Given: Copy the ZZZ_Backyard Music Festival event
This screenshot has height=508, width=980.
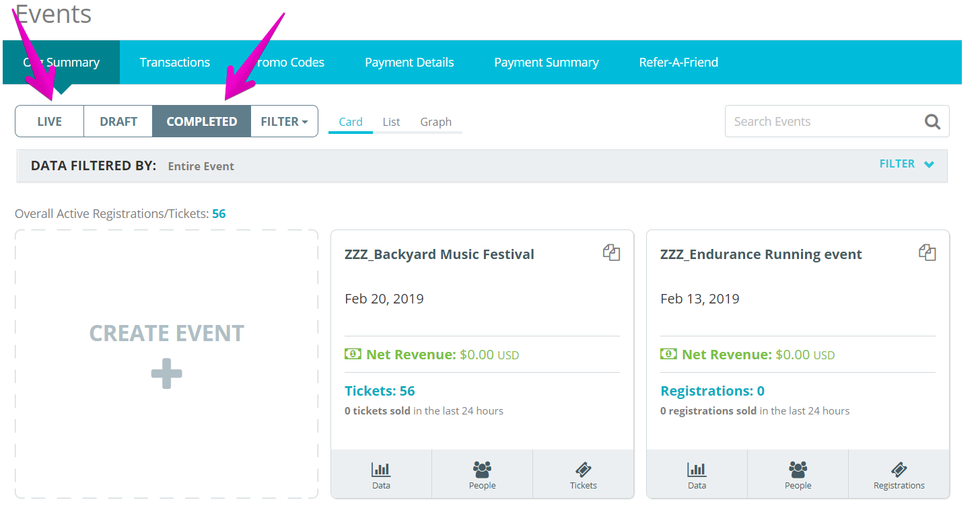Looking at the screenshot, I should tap(611, 253).
